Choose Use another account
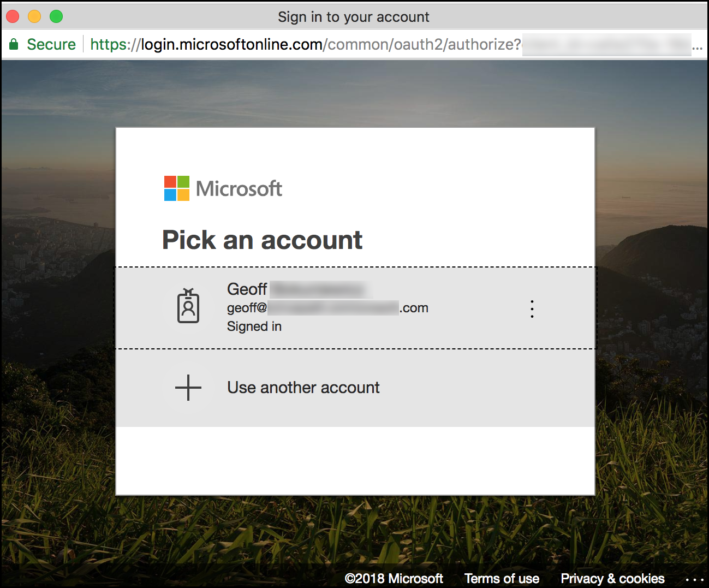The width and height of the screenshot is (709, 588). coord(355,388)
